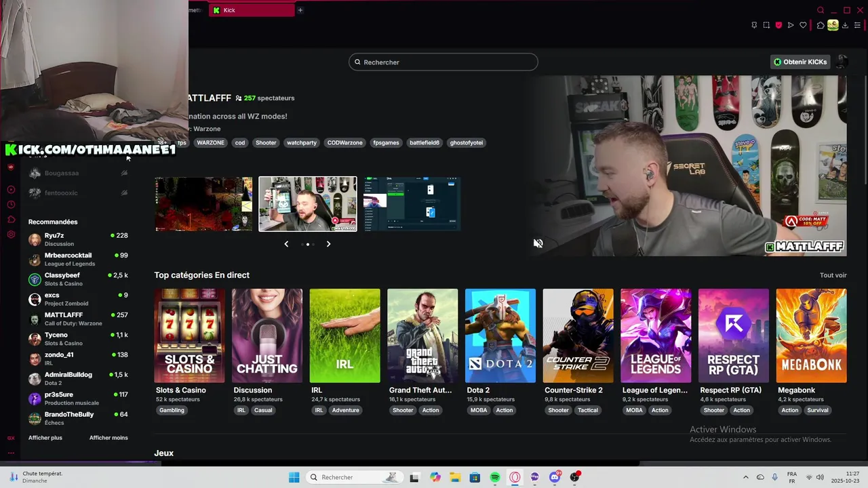Screen dimensions: 868x488
Task: Toggle the offline icon beside Bougassaa
Action: coord(124,173)
